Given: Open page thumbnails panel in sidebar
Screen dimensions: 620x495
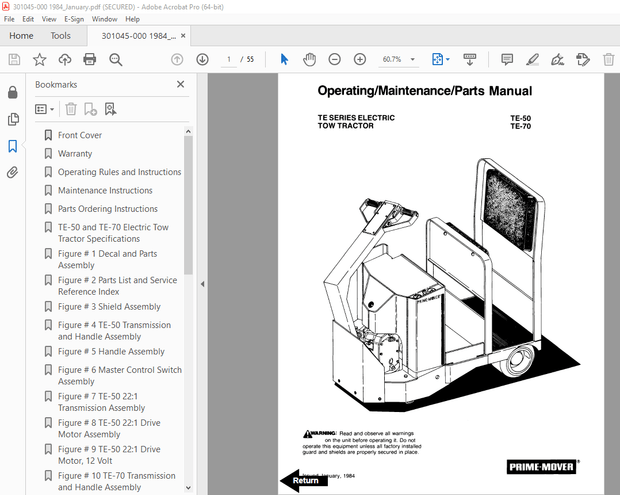Looking at the screenshot, I should pos(13,119).
